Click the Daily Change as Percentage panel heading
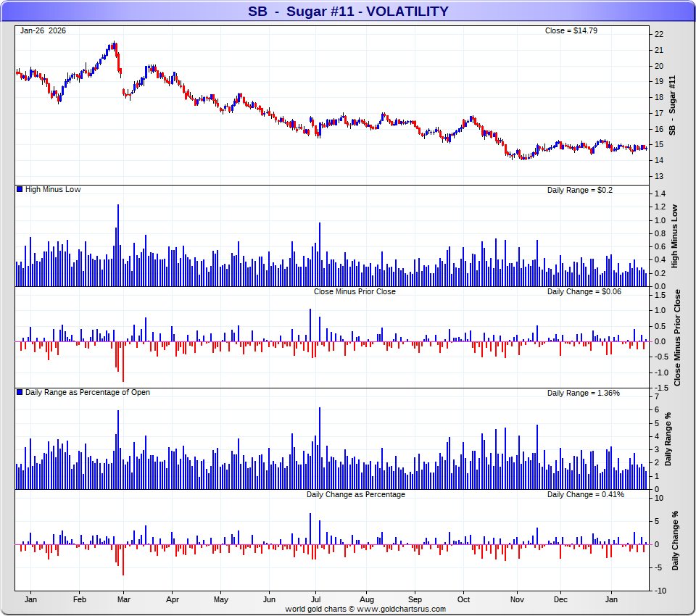Screen dimensions: 696x616 pos(355,494)
